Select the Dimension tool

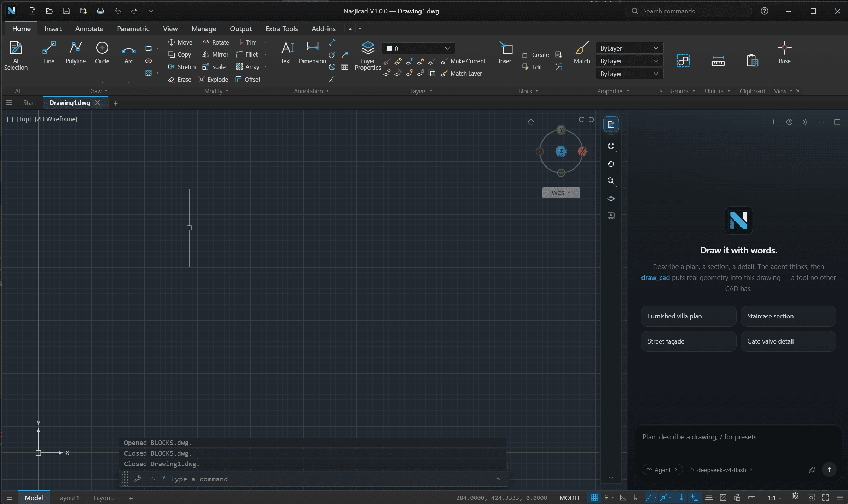312,53
